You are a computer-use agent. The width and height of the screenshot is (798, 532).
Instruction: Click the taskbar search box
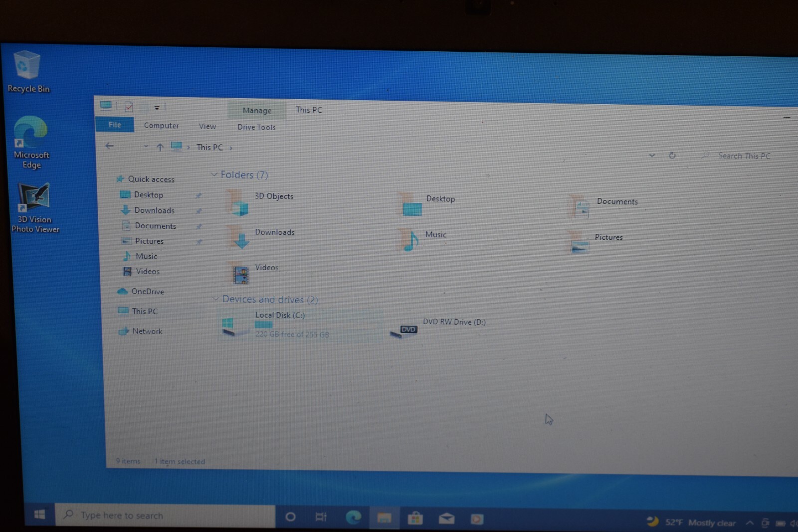[165, 516]
